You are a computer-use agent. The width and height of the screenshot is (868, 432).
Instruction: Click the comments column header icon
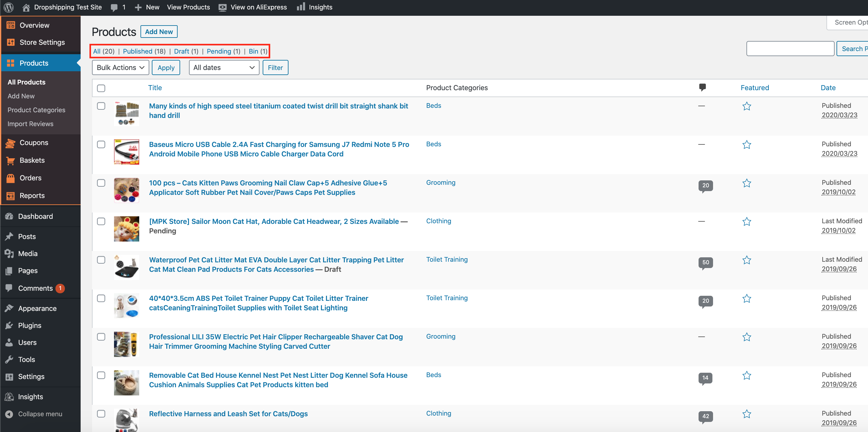coord(702,87)
